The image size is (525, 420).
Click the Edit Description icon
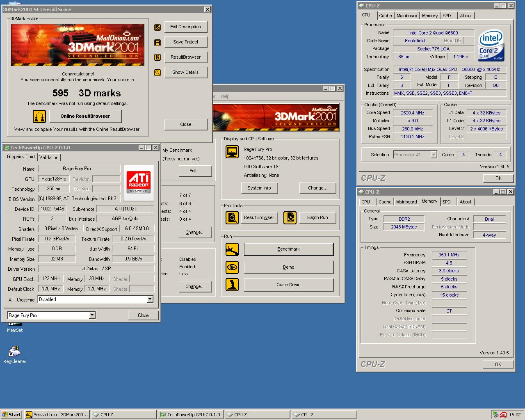(x=157, y=27)
